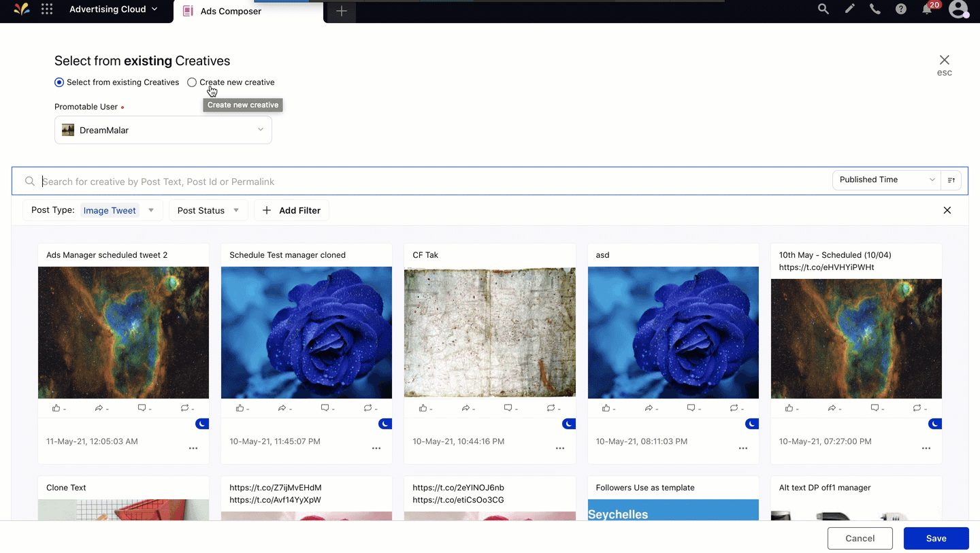The image size is (980, 553).
Task: Click the 'Clone Text' card title
Action: click(x=66, y=488)
